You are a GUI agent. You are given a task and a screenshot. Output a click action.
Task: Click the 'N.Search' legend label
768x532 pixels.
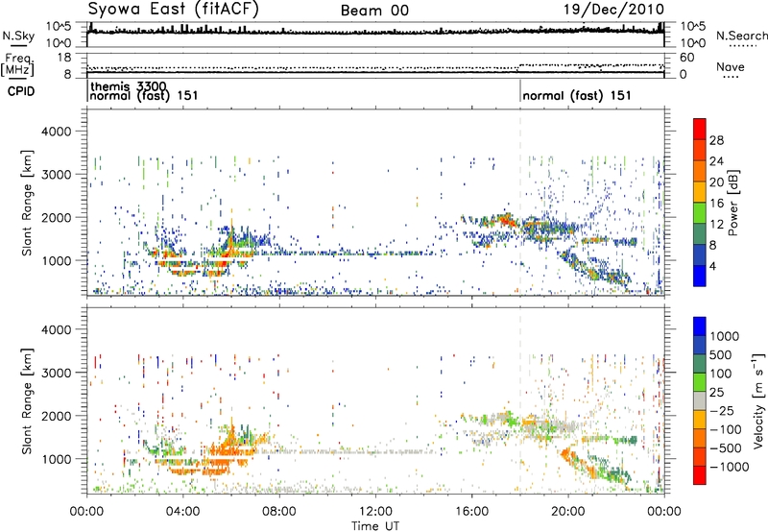741,36
